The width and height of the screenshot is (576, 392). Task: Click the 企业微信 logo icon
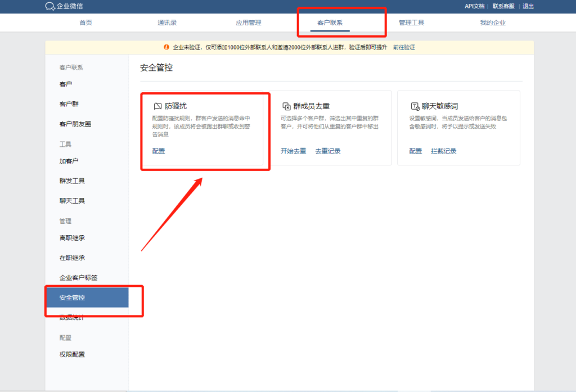50,6
